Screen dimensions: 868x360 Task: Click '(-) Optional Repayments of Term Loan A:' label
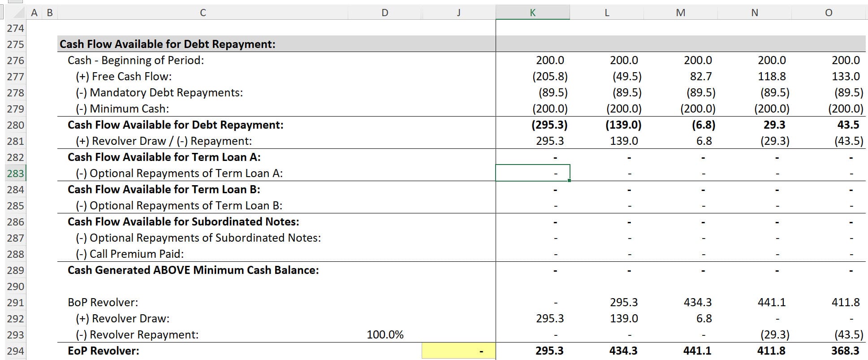tap(179, 173)
